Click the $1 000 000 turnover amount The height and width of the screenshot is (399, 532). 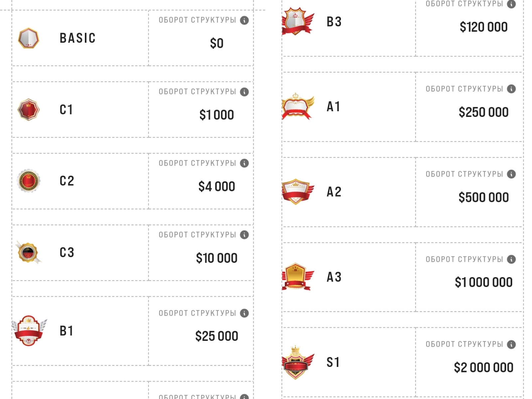tap(483, 282)
